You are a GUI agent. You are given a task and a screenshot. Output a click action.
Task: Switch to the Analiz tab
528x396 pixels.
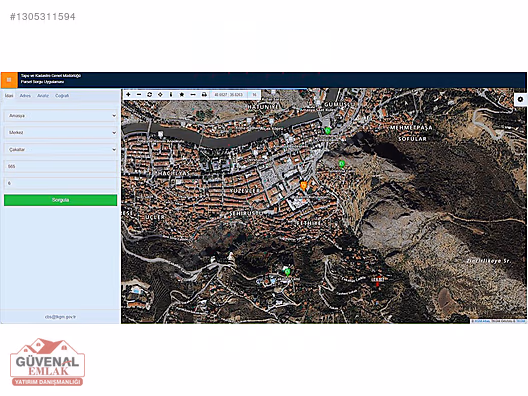tap(43, 96)
